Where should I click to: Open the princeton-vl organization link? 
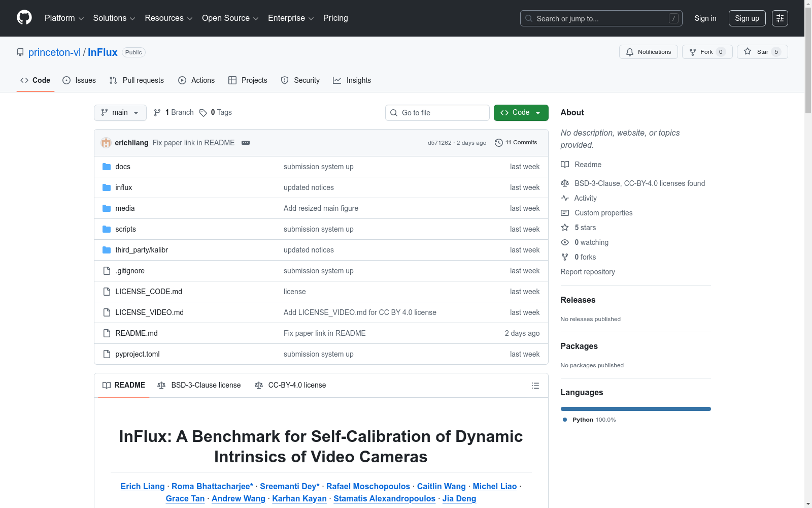tap(54, 52)
